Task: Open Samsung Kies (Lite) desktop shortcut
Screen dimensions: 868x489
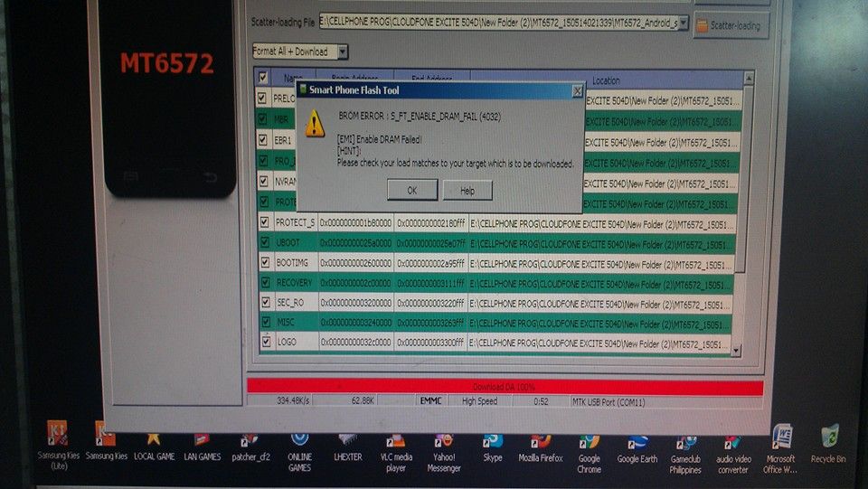Action: (x=58, y=446)
